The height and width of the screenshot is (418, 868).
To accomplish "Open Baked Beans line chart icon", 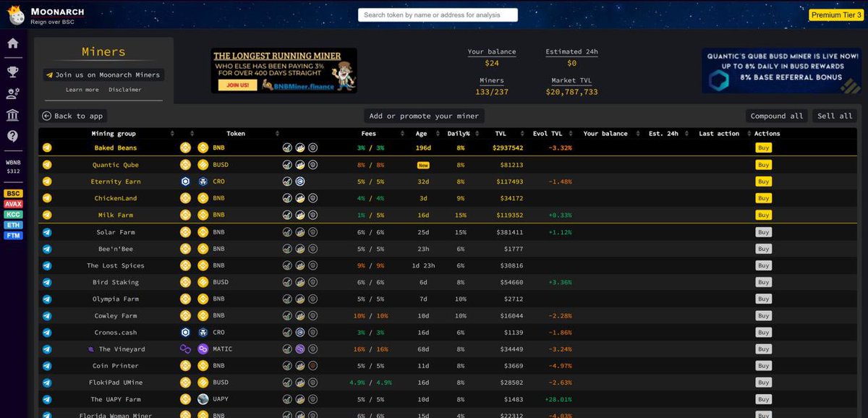I will pos(287,148).
